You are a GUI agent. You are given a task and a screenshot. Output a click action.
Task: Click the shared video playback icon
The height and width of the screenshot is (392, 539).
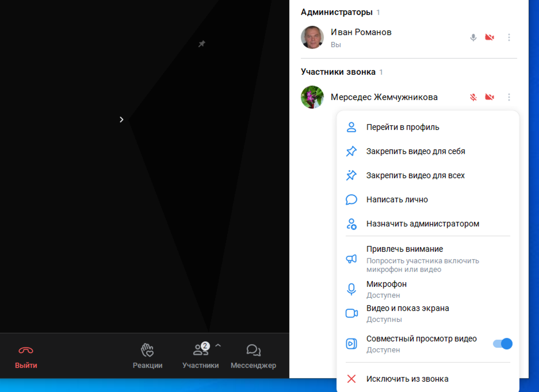point(351,344)
